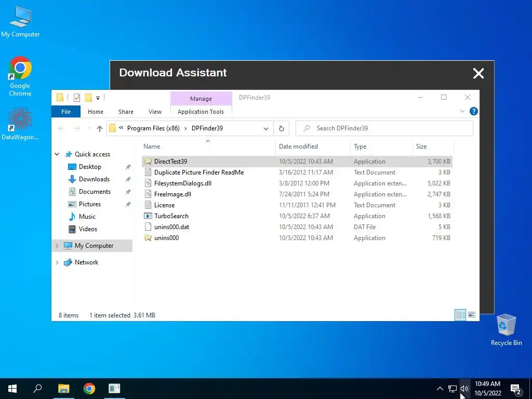
Task: Select the TurboSearch application
Action: (297, 216)
